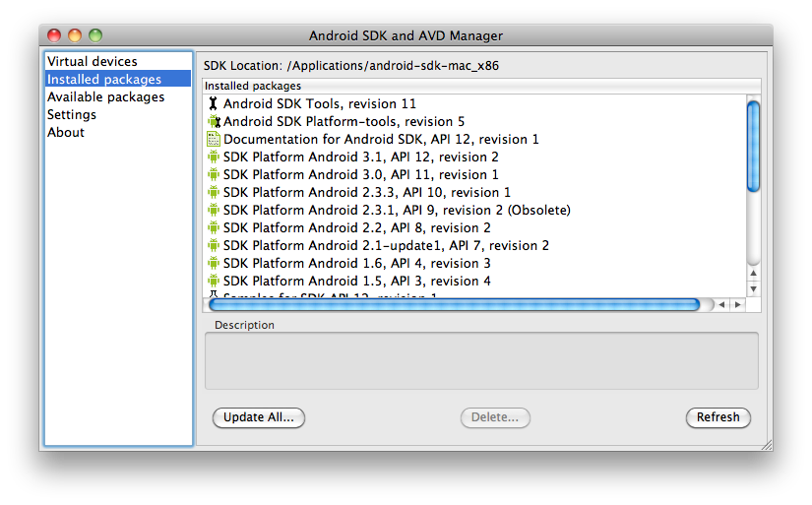The width and height of the screenshot is (812, 505).
Task: Click the wrench icon beside Android SDK Tools
Action: (x=213, y=103)
